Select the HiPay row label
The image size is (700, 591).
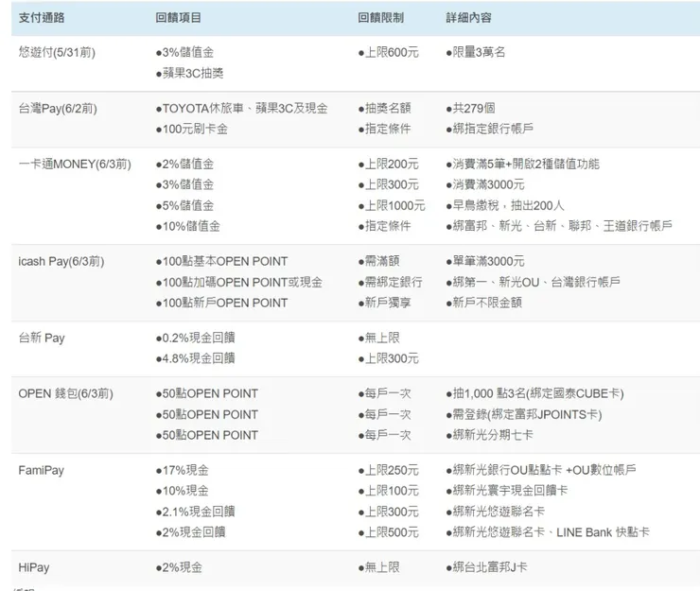pos(34,568)
